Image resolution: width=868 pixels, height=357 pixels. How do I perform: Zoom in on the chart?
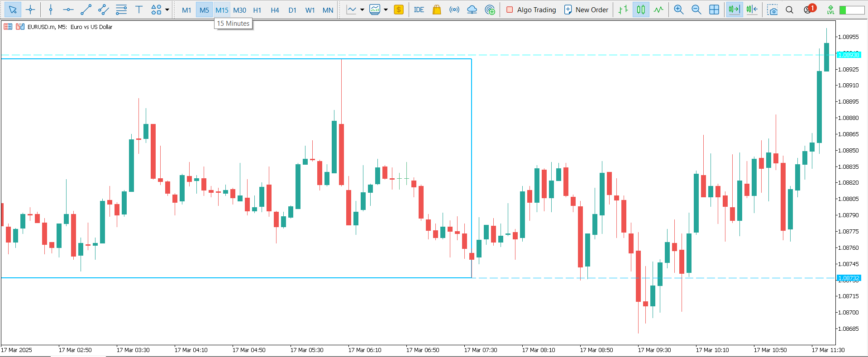tap(678, 10)
